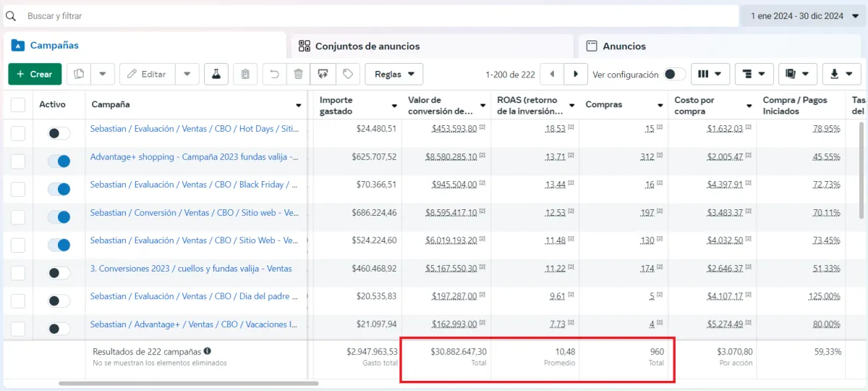The height and width of the screenshot is (391, 868).
Task: Click the 1-200 de 222 pagination text
Action: 510,75
